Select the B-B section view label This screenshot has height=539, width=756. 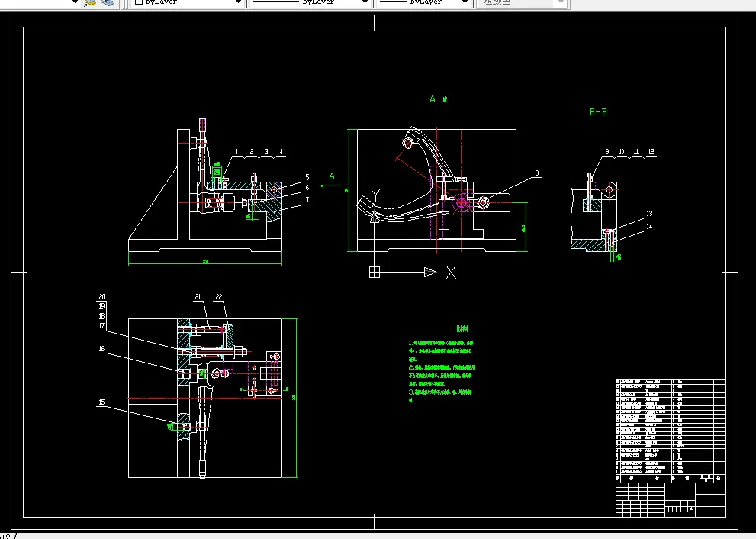point(598,112)
